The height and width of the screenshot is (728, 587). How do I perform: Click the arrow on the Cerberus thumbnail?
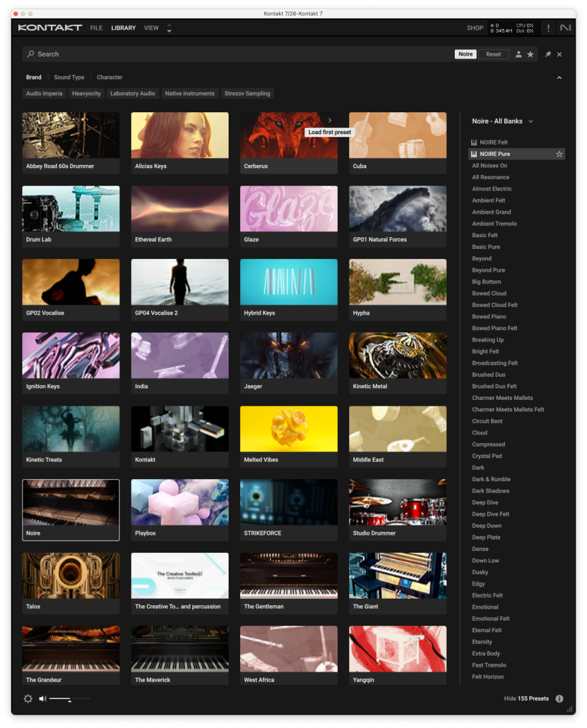330,120
